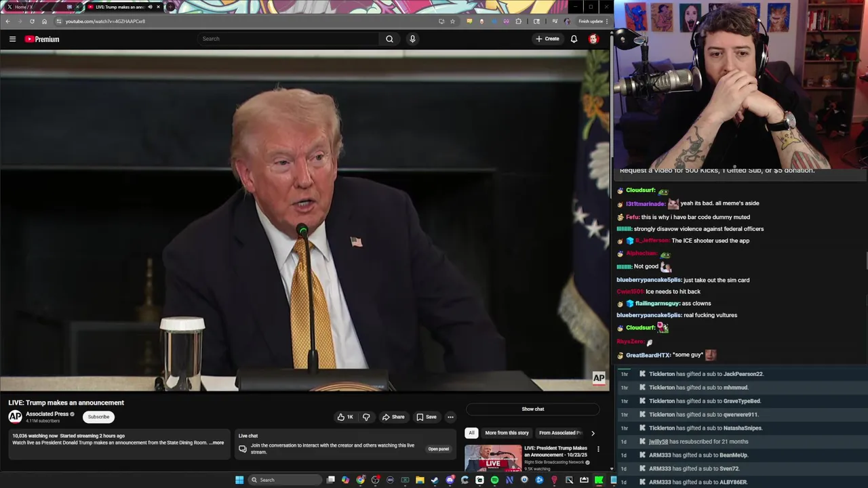The height and width of the screenshot is (488, 868).
Task: Open the Associated Press channel avatar
Action: coord(15,417)
